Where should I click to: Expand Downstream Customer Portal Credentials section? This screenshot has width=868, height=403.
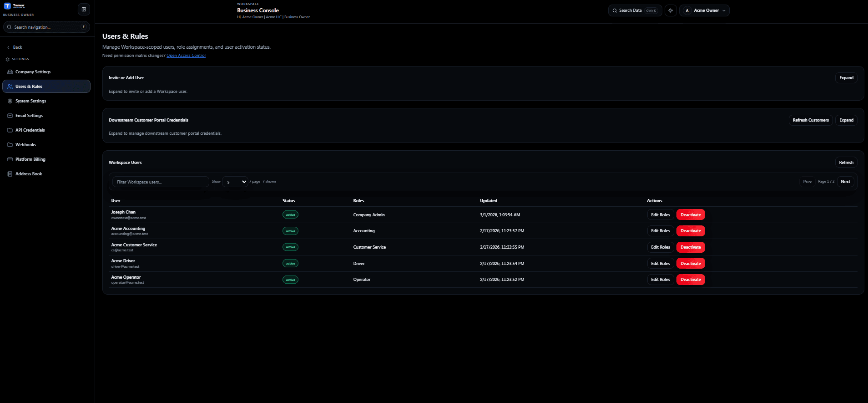coord(846,120)
